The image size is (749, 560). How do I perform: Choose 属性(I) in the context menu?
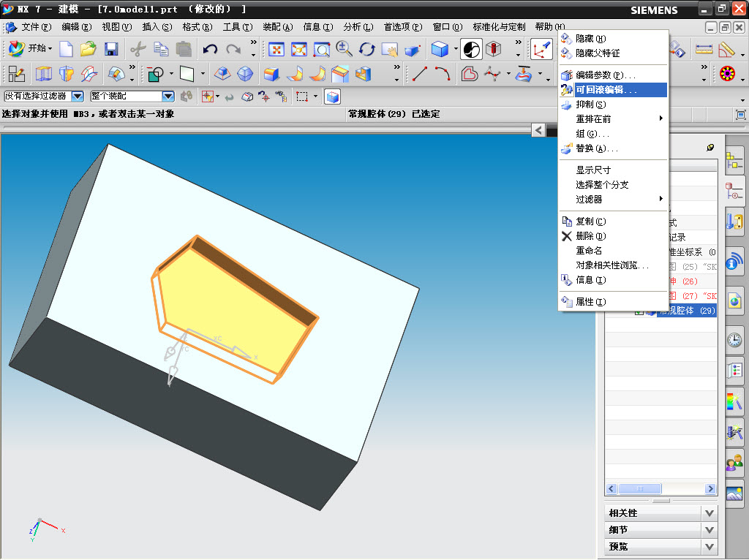(613, 302)
